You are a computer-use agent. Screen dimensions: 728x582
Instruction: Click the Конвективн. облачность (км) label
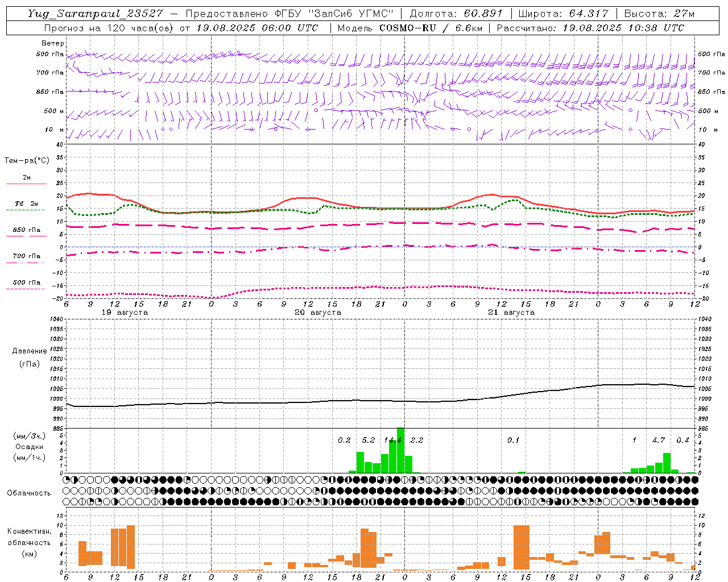29,542
